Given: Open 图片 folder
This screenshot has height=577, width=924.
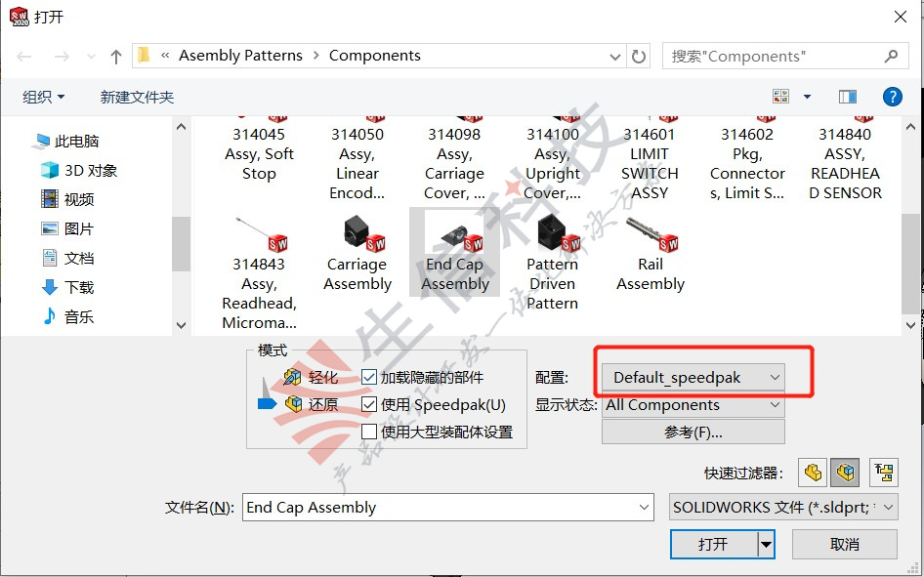Looking at the screenshot, I should click(x=67, y=229).
